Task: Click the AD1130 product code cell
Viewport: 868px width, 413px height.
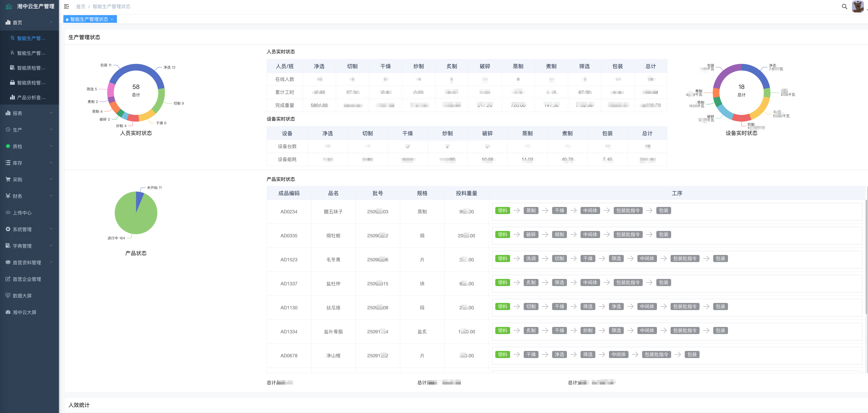Action: (289, 308)
